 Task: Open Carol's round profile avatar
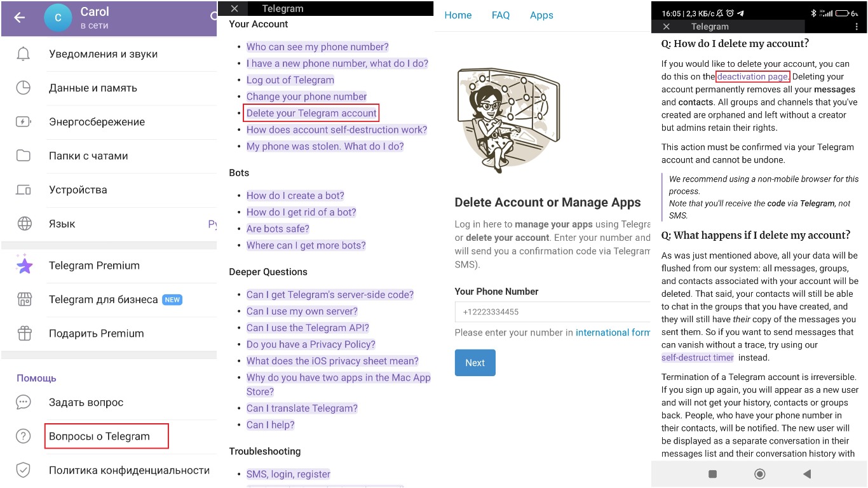(x=58, y=18)
